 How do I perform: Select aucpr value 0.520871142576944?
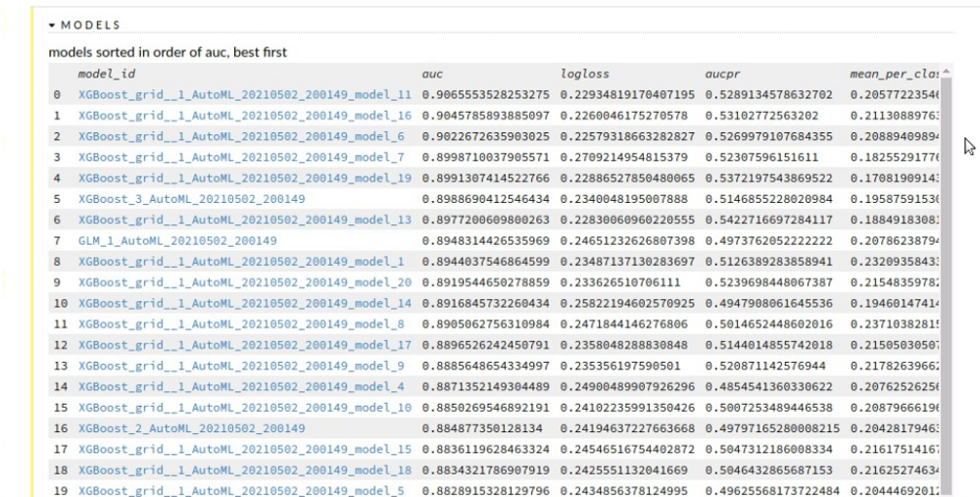point(765,366)
